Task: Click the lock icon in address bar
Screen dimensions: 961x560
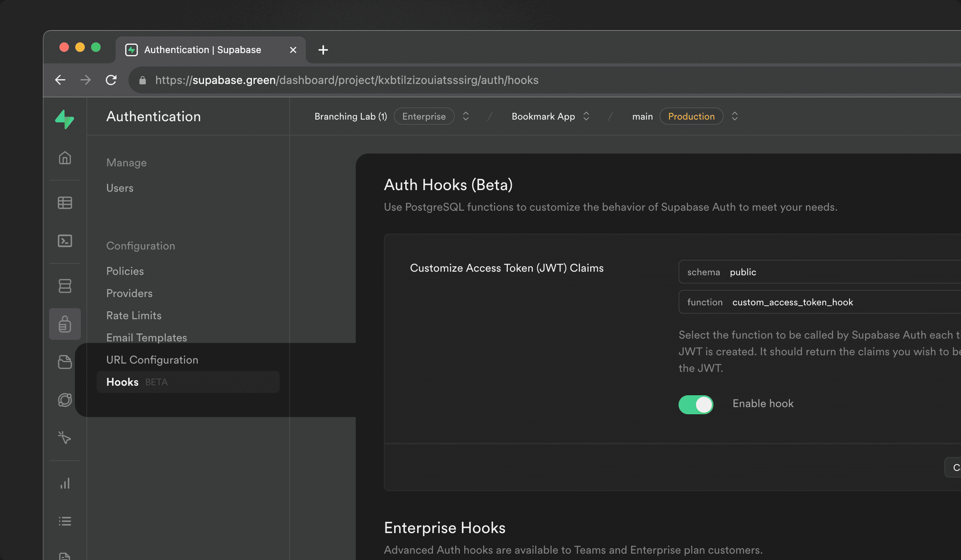Action: [x=143, y=80]
